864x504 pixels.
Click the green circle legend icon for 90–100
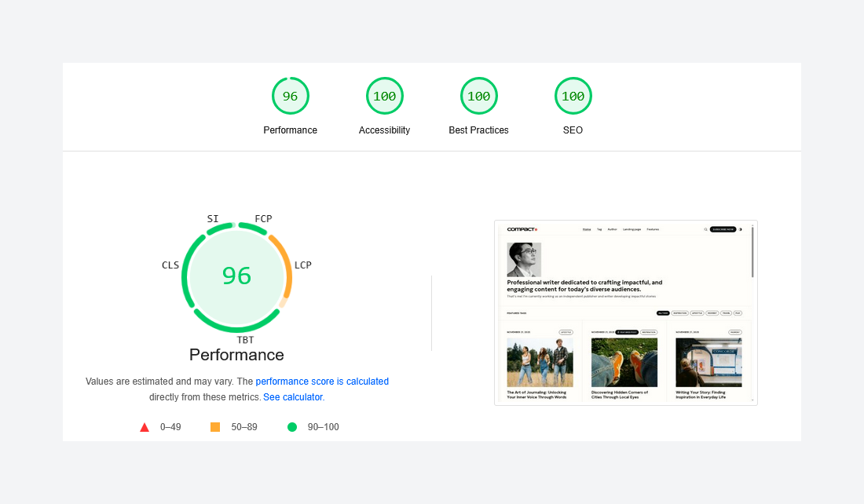[291, 426]
